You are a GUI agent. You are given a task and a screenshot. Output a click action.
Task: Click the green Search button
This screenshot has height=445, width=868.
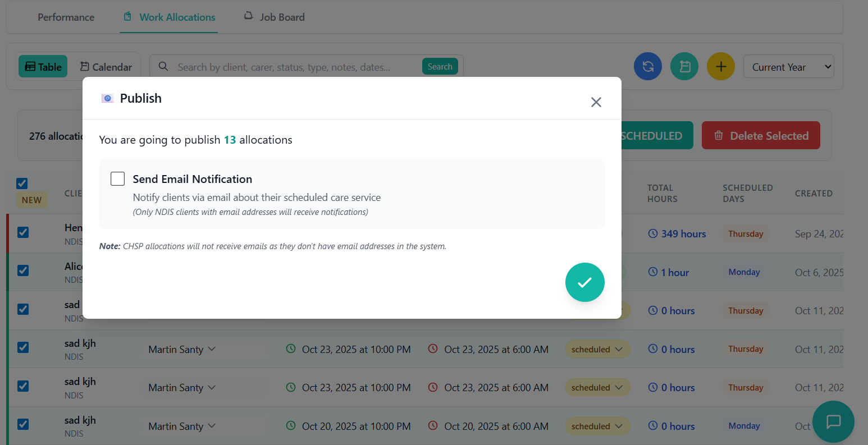pos(440,67)
